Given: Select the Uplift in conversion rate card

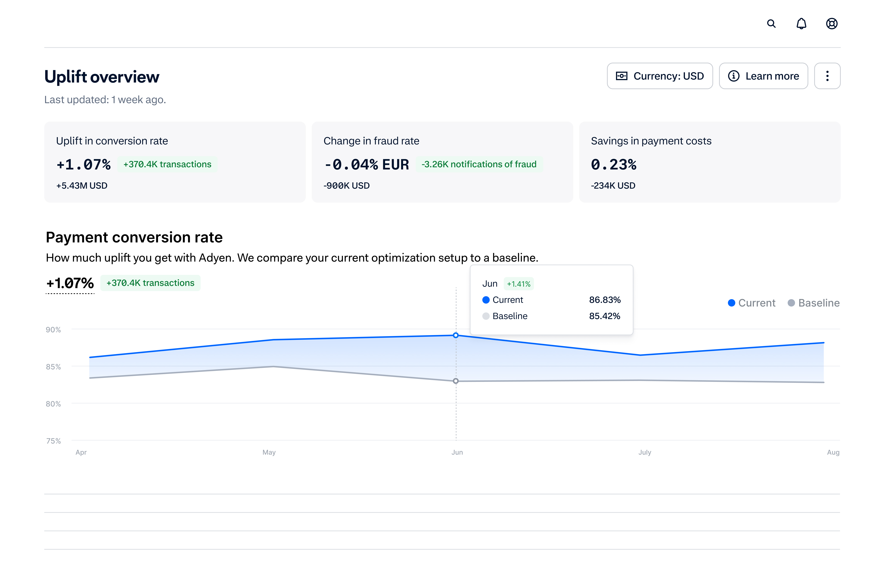Looking at the screenshot, I should tap(175, 162).
